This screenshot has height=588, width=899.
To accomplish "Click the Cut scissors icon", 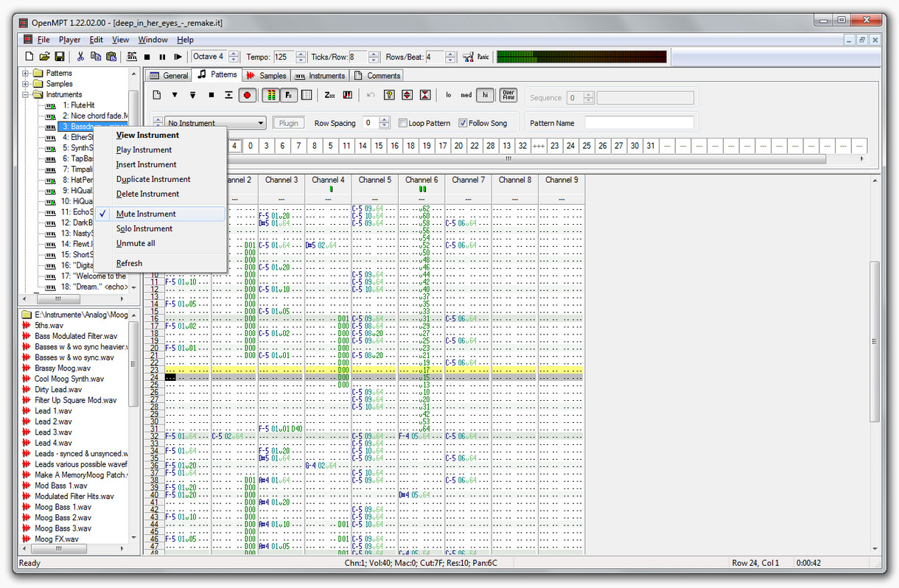I will [x=80, y=57].
